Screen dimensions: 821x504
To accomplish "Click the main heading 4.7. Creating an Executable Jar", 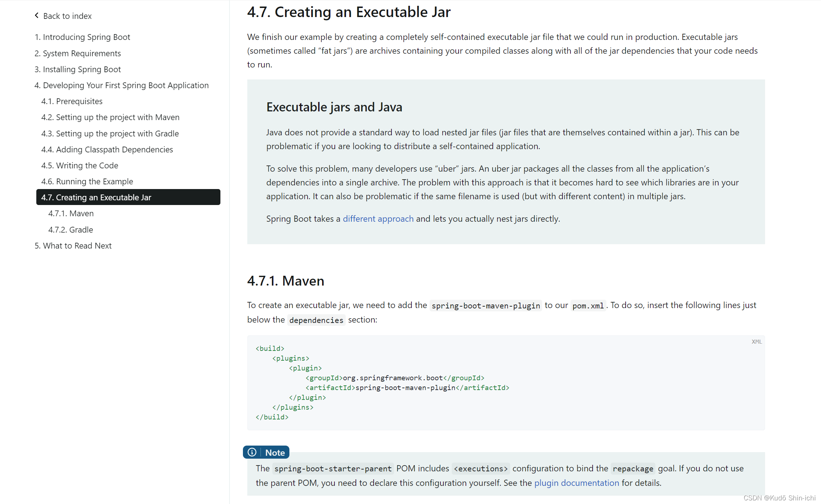I will click(x=349, y=12).
